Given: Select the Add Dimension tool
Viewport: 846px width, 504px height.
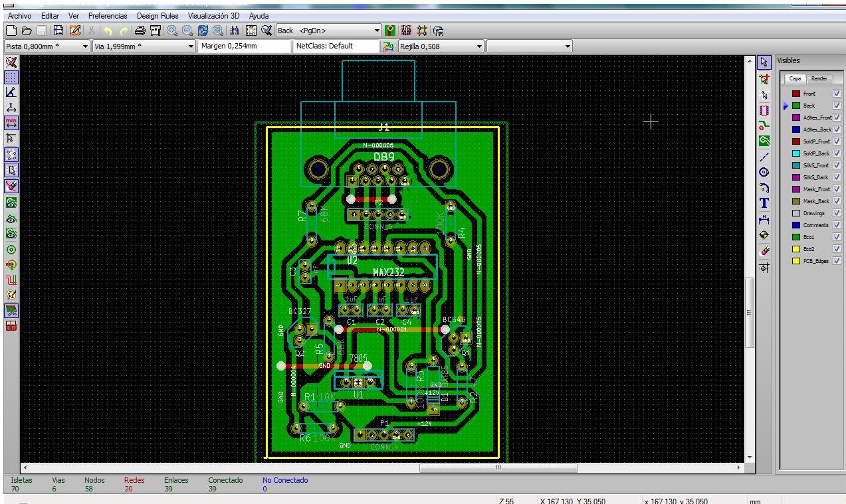Looking at the screenshot, I should [764, 219].
